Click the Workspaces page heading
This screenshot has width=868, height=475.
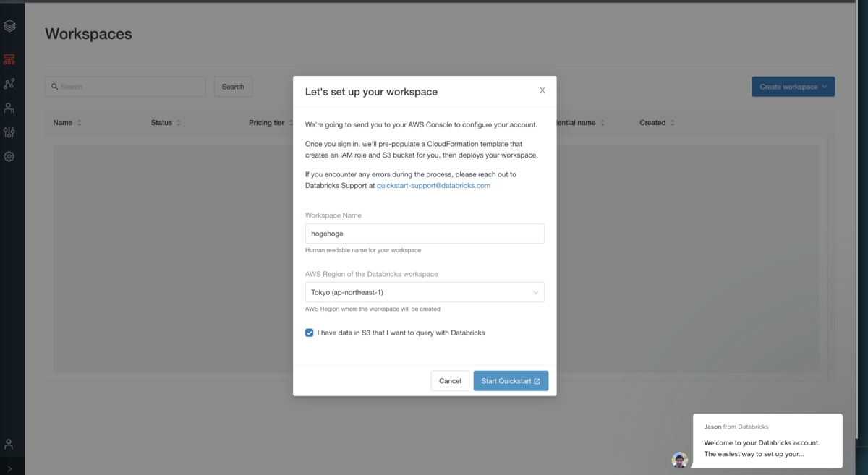point(88,34)
